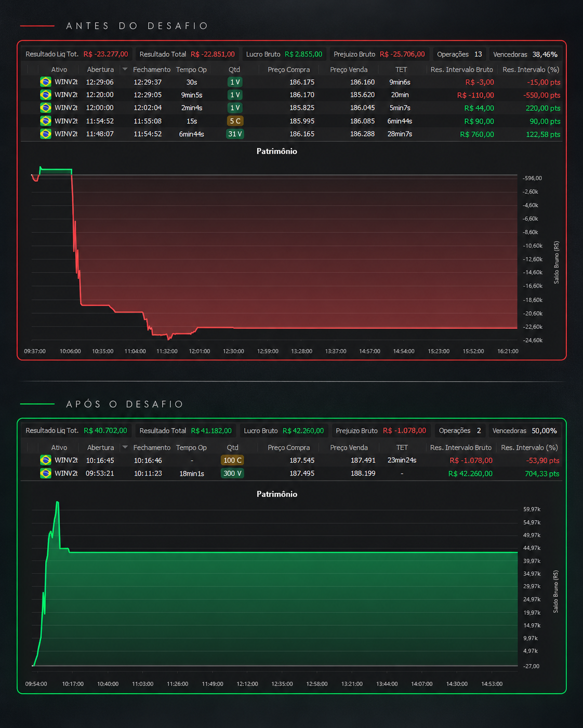The height and width of the screenshot is (728, 583).
Task: Click the Brazil flag in the row opened at 10:16:45
Action: click(46, 460)
